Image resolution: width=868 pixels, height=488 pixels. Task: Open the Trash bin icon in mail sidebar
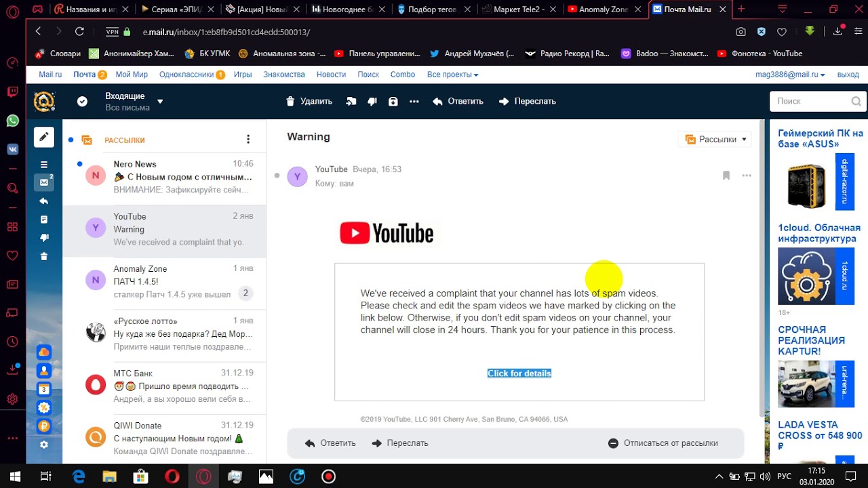[x=44, y=256]
